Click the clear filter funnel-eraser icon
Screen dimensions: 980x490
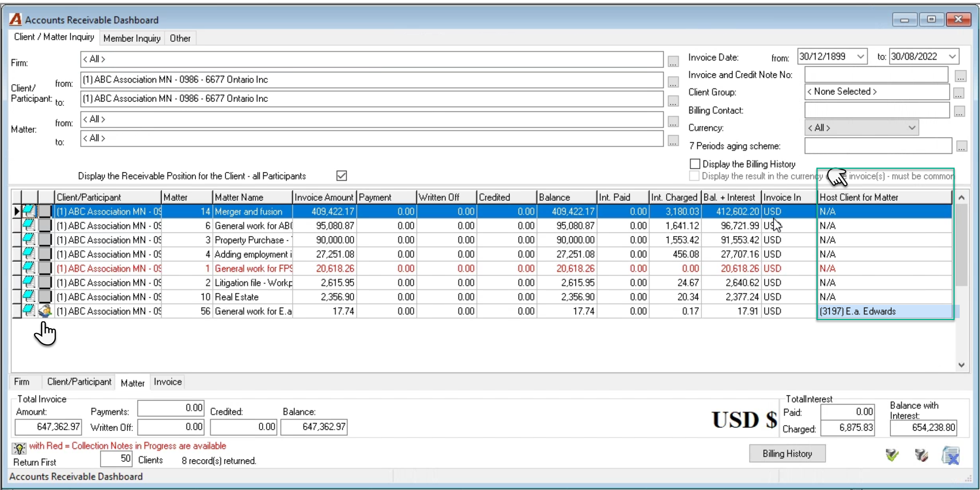[921, 455]
